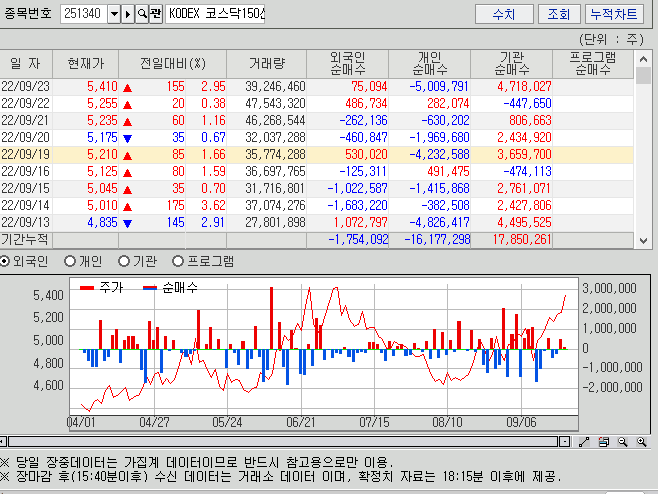The image size is (658, 494).
Task: Click the 기간누적 summary row label
Action: click(25, 240)
